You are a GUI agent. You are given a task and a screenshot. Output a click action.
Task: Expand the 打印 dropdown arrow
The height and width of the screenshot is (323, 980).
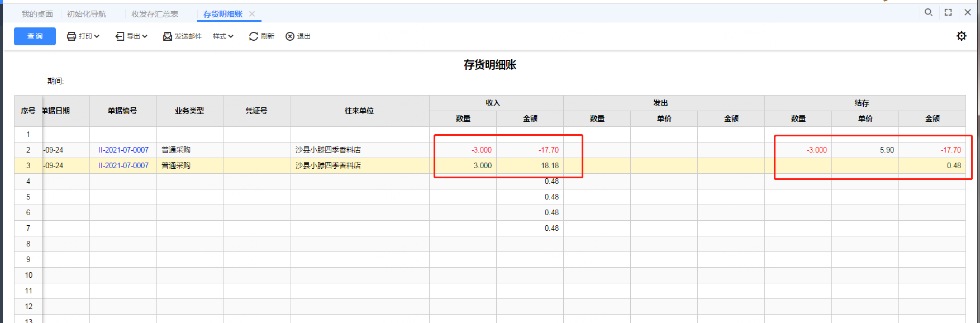pyautogui.click(x=97, y=36)
